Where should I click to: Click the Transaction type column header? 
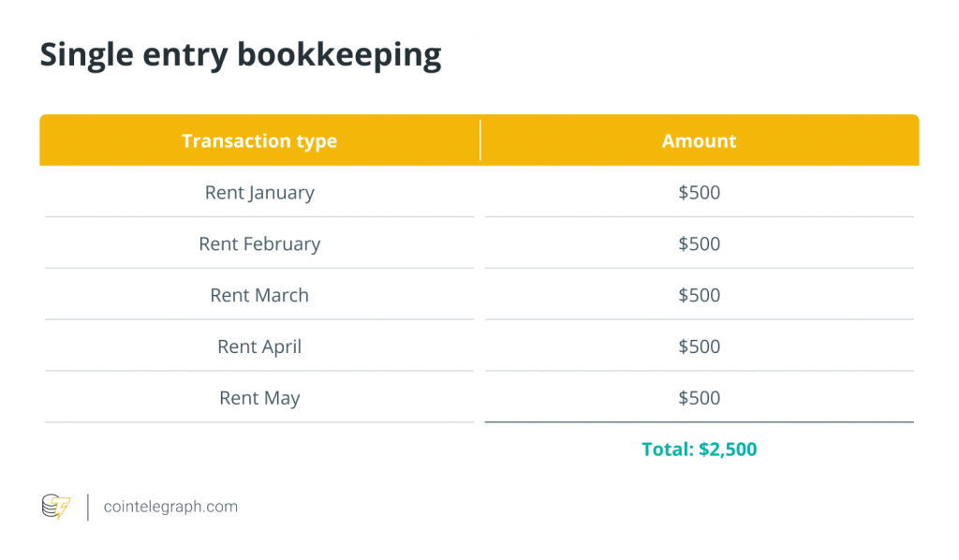259,141
